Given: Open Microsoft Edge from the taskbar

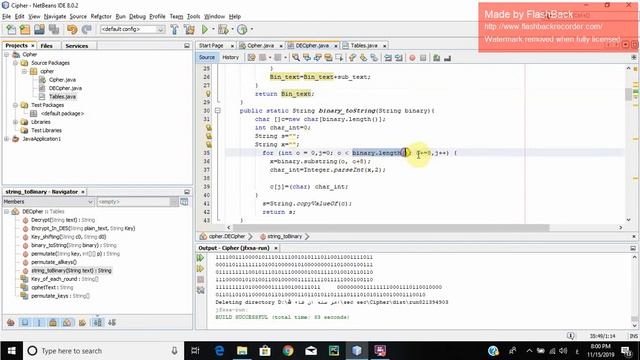Looking at the screenshot, I should (x=219, y=351).
